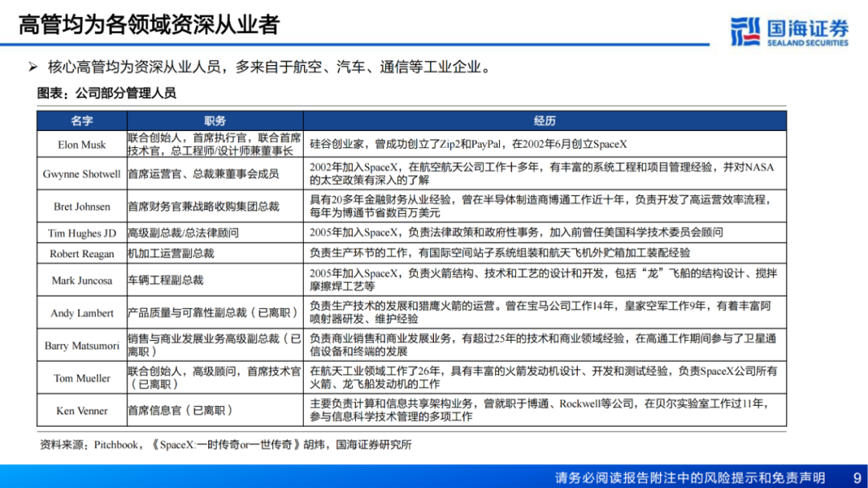Image resolution: width=868 pixels, height=488 pixels.
Task: Click the 机加工运营副总裁 cell
Action: (215, 254)
